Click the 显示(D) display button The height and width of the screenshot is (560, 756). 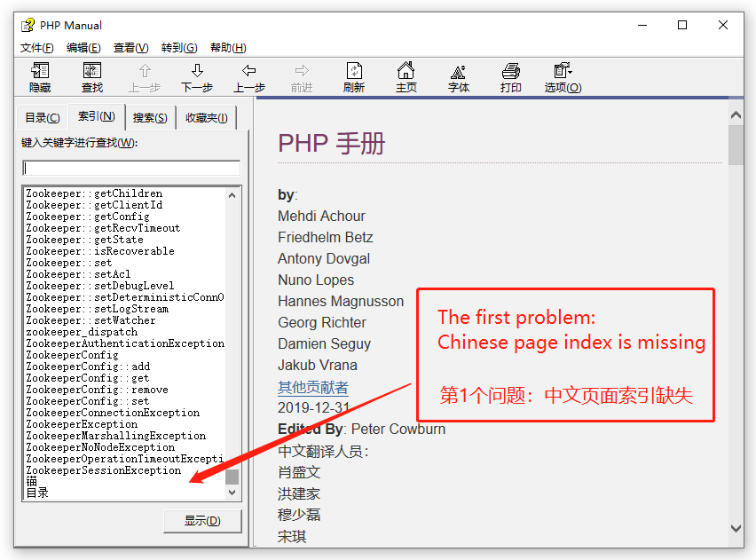pos(202,521)
